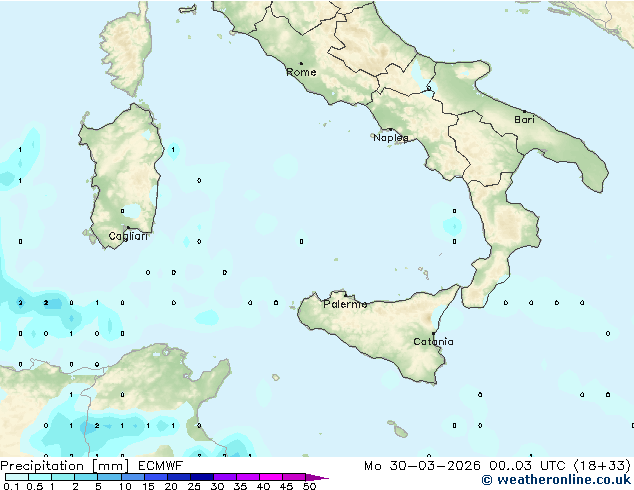Viewport: 634px width, 490px height.
Task: Click the '(18+33)' forecast run text
Action: click(x=602, y=466)
